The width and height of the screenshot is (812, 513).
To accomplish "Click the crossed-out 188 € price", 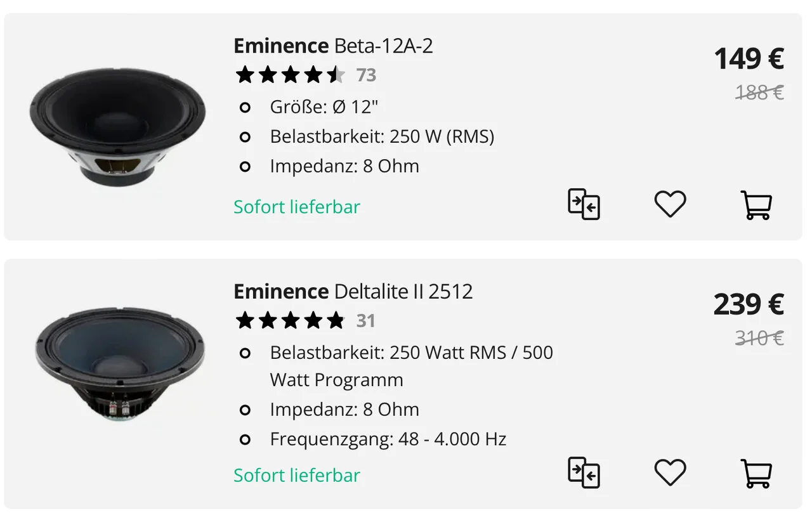I will coord(759,93).
